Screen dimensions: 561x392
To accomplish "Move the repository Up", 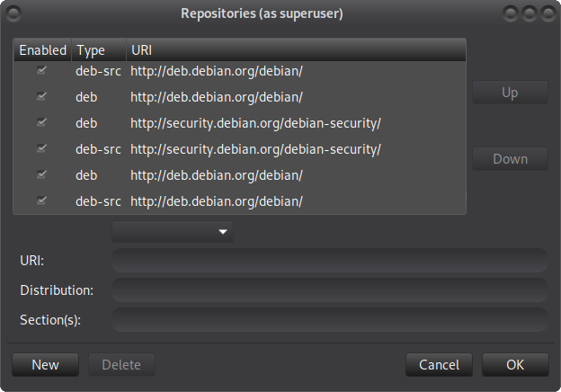I will [x=510, y=93].
